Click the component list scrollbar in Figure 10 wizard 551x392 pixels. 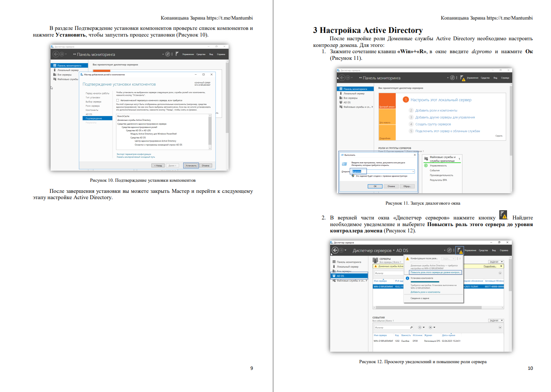click(210, 132)
